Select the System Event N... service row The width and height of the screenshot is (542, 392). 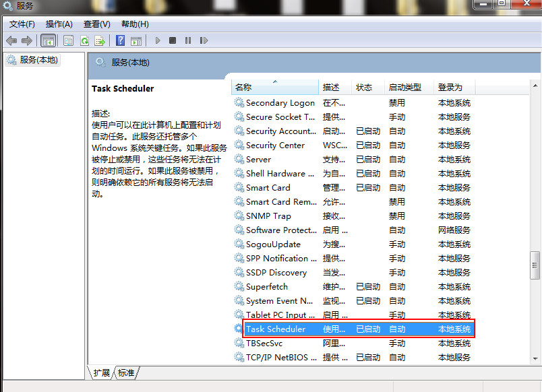click(353, 301)
